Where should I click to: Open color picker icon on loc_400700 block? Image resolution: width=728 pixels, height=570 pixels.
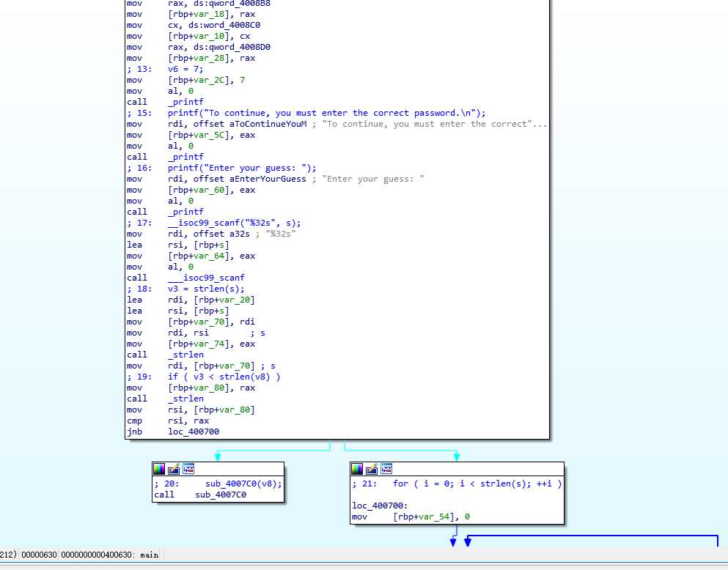click(x=357, y=469)
